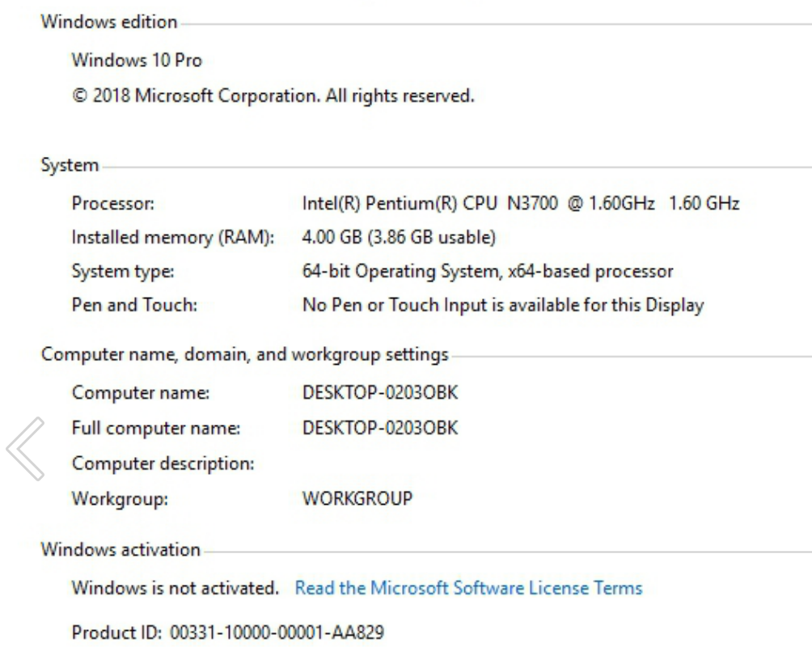
Task: Click the Windows is not activated message
Action: (x=175, y=588)
